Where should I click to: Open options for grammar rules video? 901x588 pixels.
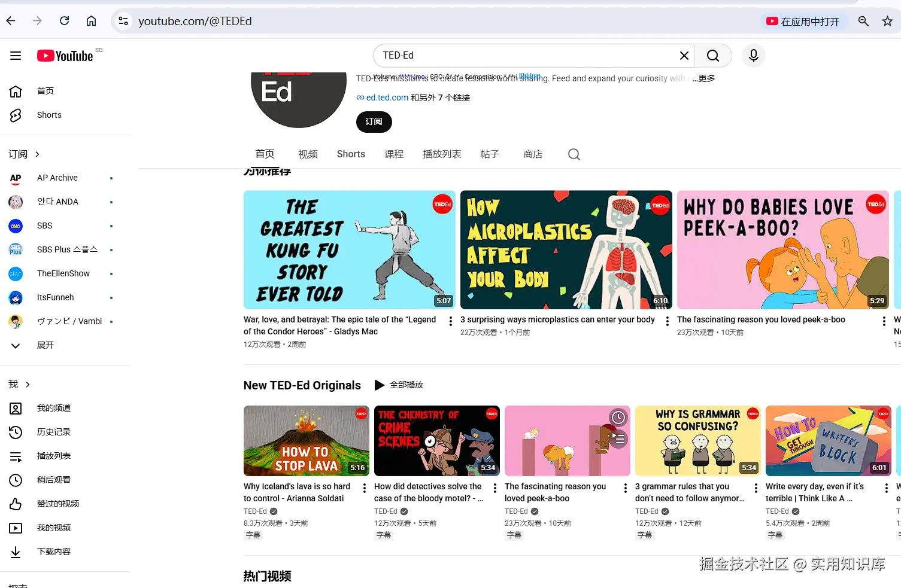tap(756, 488)
